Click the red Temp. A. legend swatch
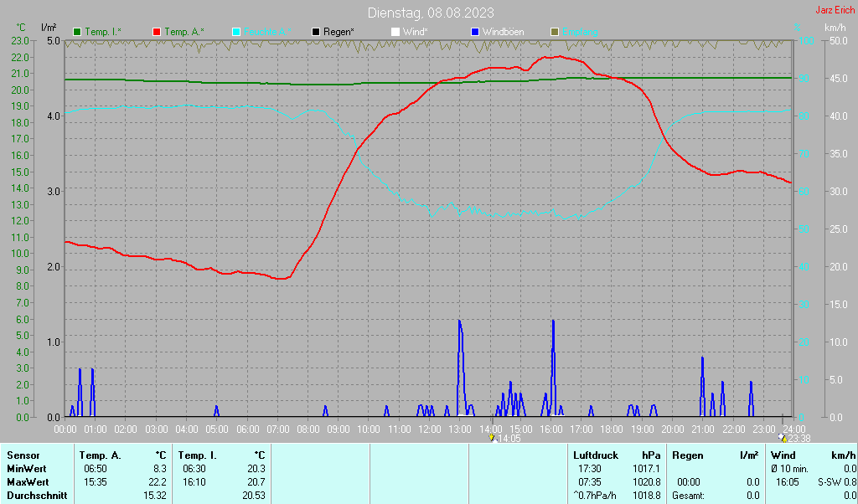 [x=157, y=32]
